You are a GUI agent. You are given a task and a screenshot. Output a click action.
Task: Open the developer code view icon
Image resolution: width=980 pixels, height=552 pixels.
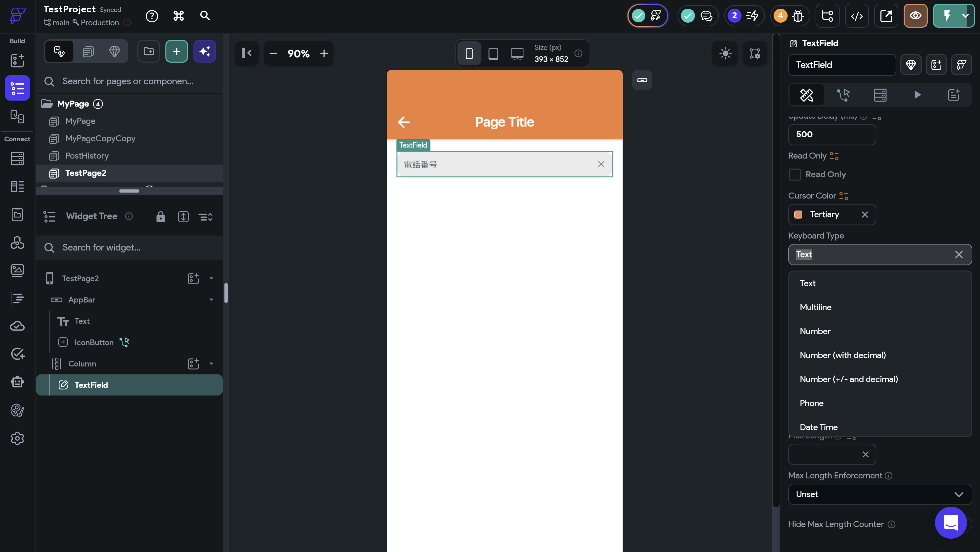(x=856, y=16)
